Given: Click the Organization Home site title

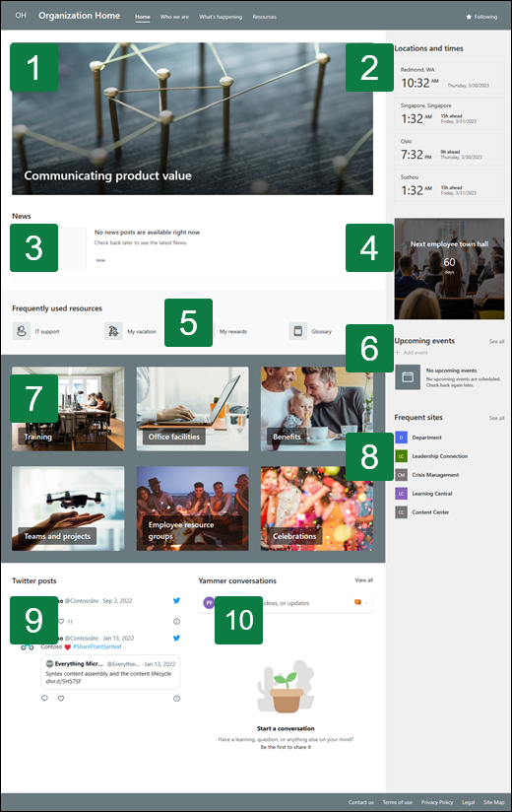Looking at the screenshot, I should (x=79, y=16).
